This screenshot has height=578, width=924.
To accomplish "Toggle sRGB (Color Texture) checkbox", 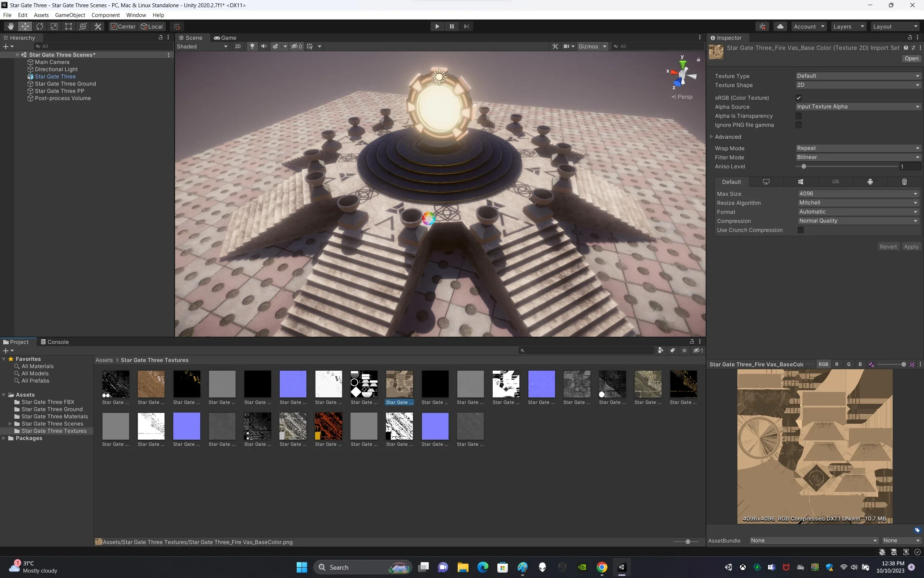I will click(798, 98).
